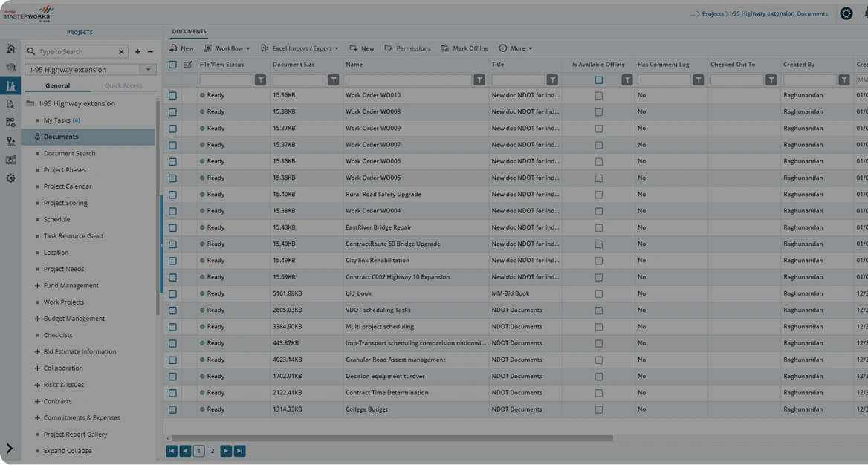Filter the Name column
This screenshot has width=868, height=465.
tap(479, 80)
